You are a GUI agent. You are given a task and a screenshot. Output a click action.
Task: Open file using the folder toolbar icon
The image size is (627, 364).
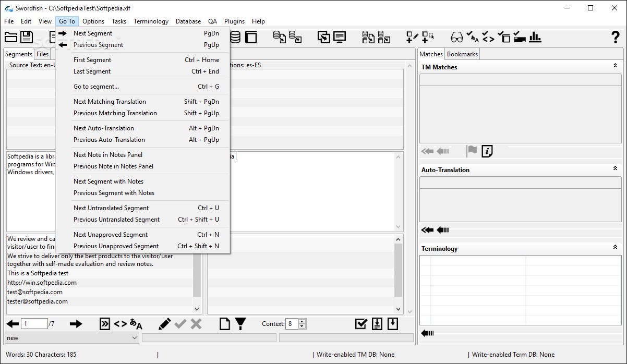click(11, 37)
